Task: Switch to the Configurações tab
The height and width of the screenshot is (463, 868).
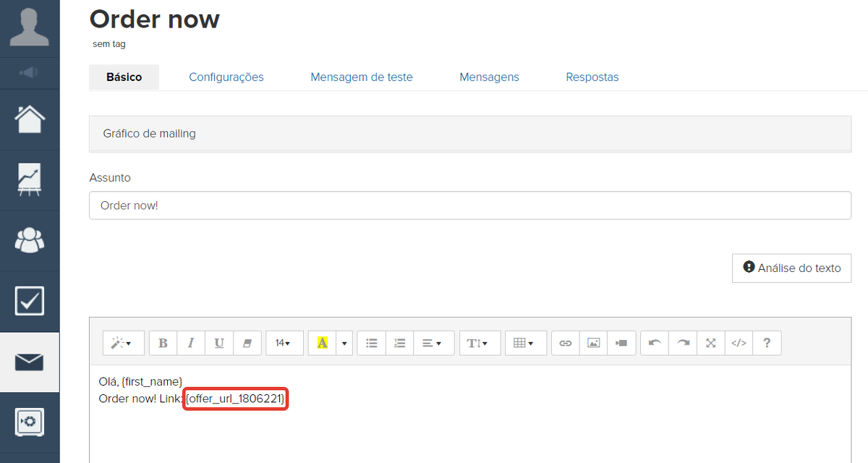Action: [x=226, y=77]
